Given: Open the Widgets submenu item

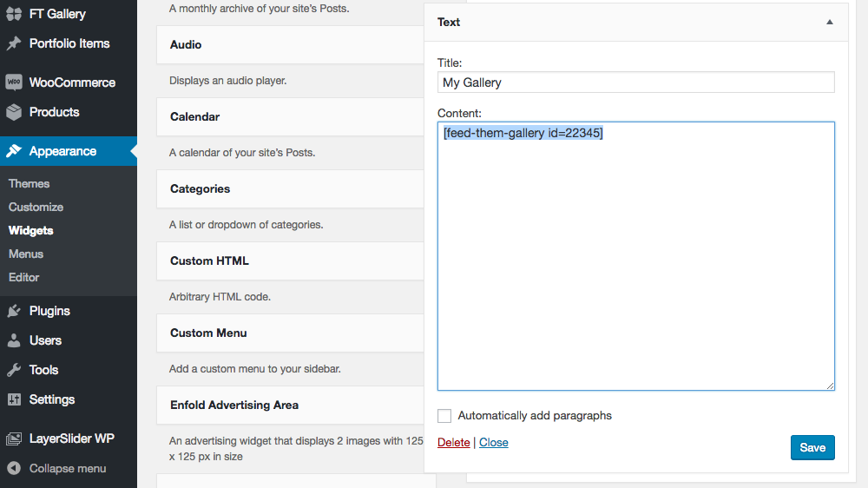Looking at the screenshot, I should click(x=31, y=230).
